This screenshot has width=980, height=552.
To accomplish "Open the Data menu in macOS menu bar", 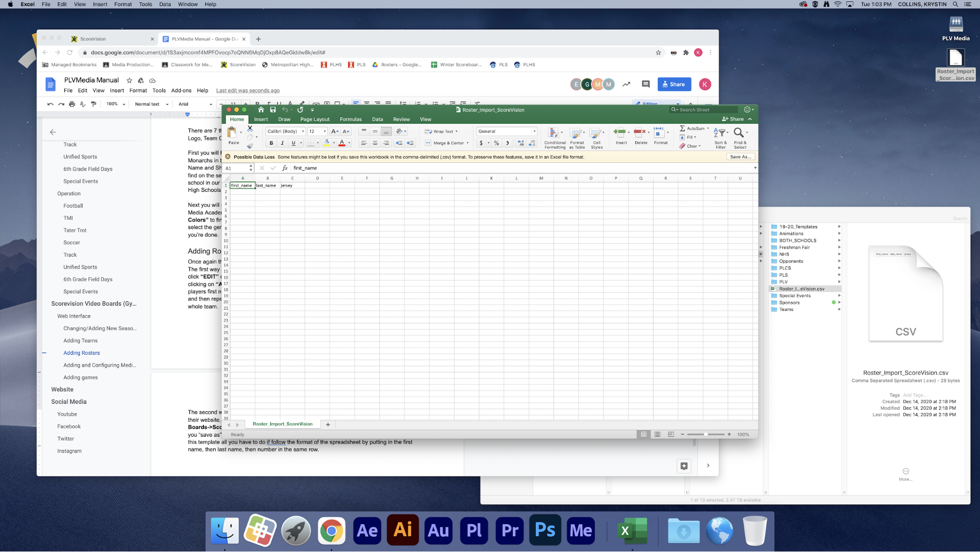I will (x=165, y=4).
